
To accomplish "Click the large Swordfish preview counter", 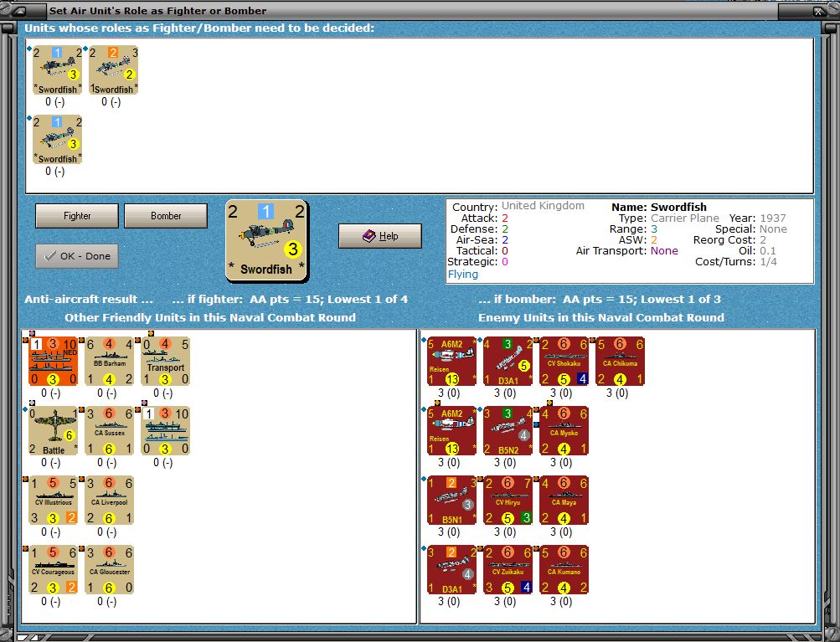I will (x=266, y=240).
